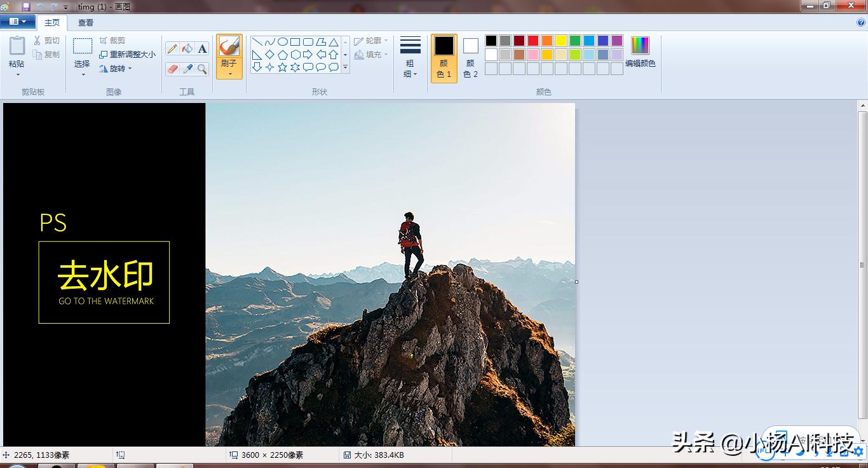868x468 pixels.
Task: Pick the five-point star shape
Action: tap(282, 67)
